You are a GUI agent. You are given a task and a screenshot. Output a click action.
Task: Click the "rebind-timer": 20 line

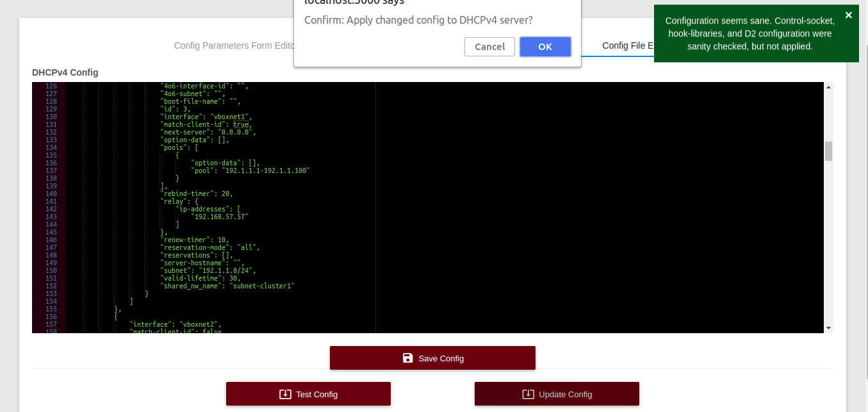[197, 194]
